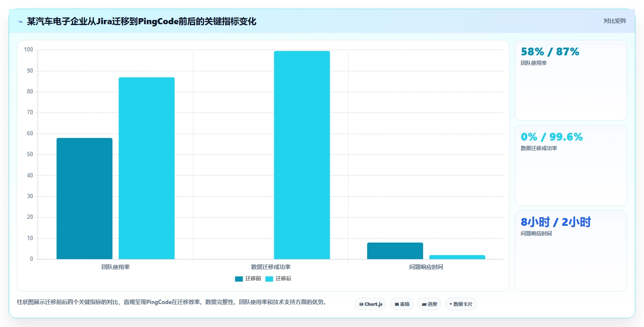Click the 数据迁移成功率 card caption
The image size is (644, 327).
point(539,148)
